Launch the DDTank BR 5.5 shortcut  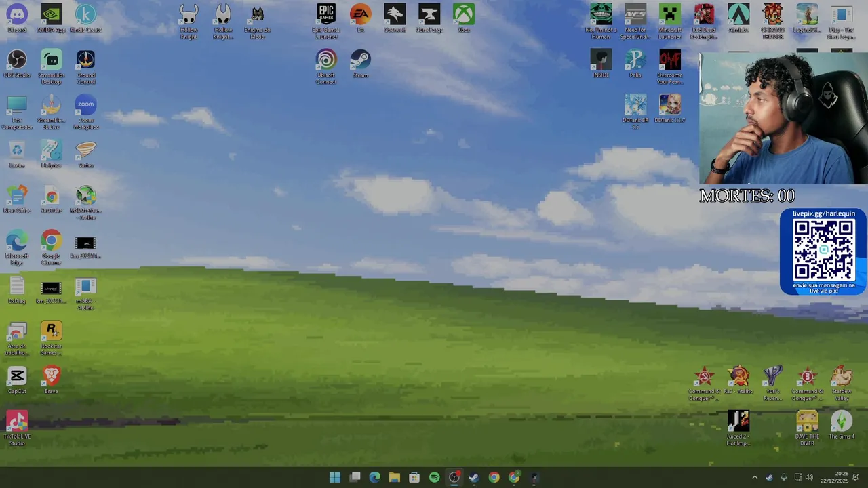coord(635,113)
